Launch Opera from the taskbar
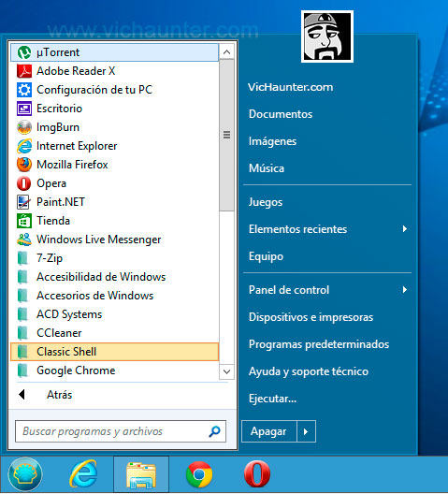Image resolution: width=448 pixels, height=494 pixels. point(257,474)
